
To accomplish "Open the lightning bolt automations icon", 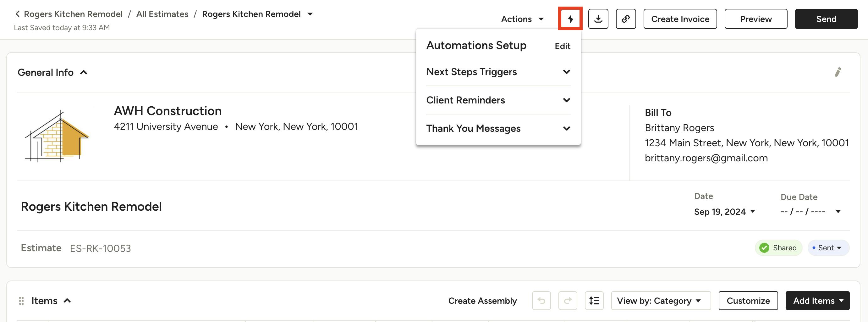I will pos(570,19).
